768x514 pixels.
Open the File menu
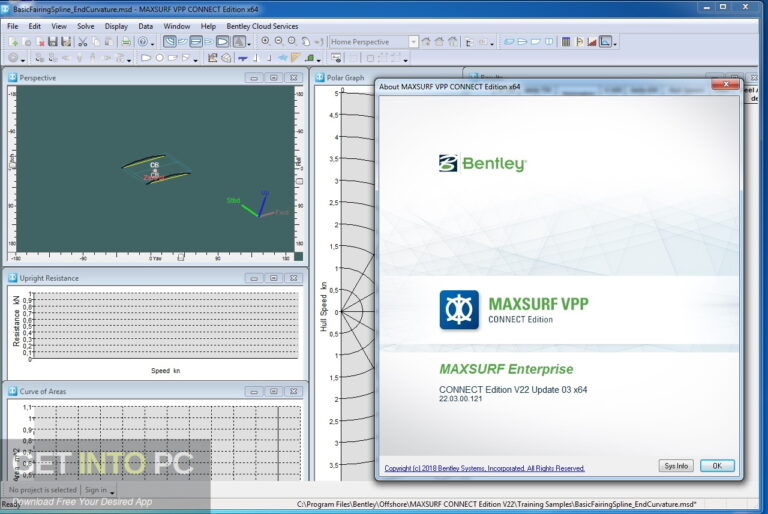(x=13, y=26)
